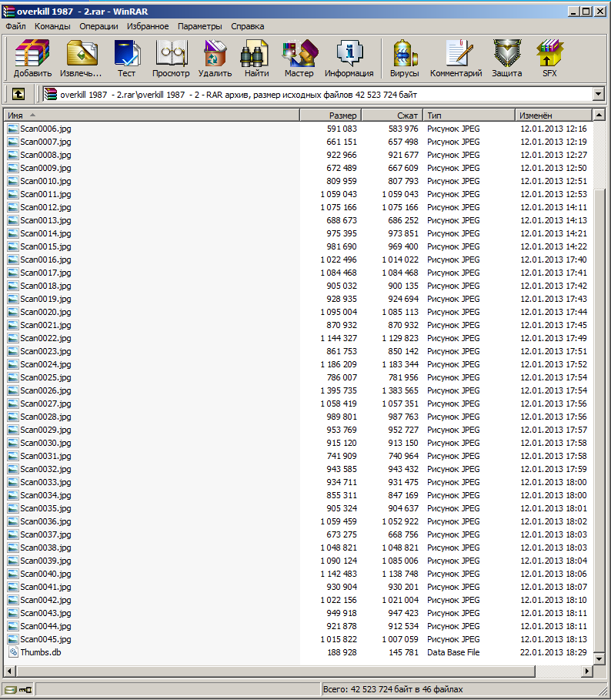
Task: Select file Scan0037.jpg
Action: (x=45, y=534)
